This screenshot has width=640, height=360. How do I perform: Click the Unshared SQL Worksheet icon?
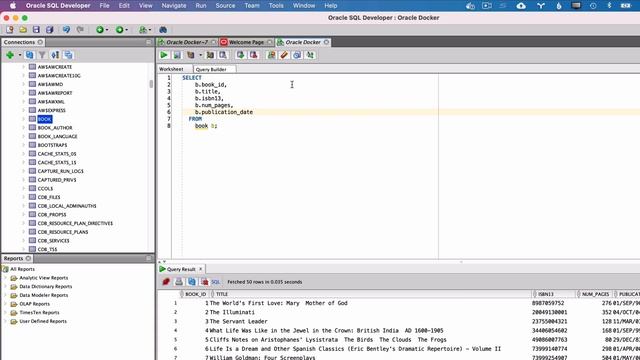click(x=271, y=55)
